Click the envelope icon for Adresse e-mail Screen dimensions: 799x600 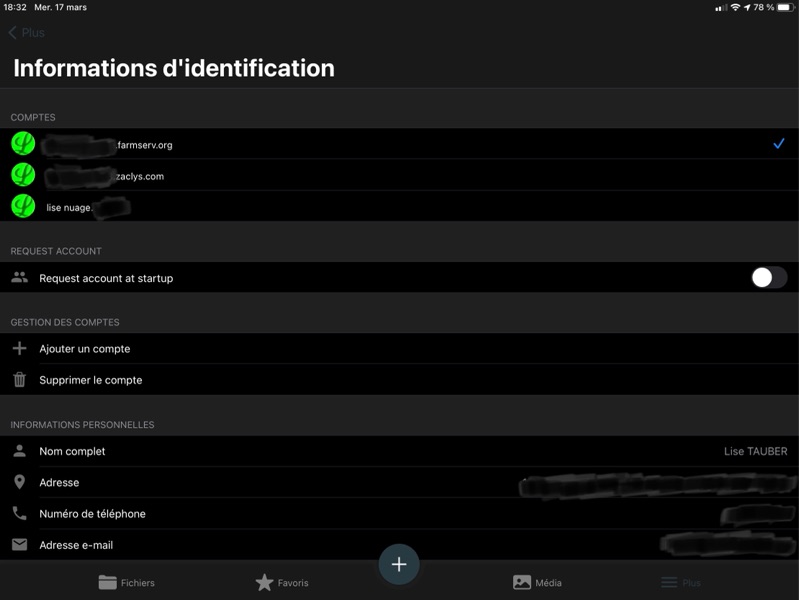click(19, 545)
